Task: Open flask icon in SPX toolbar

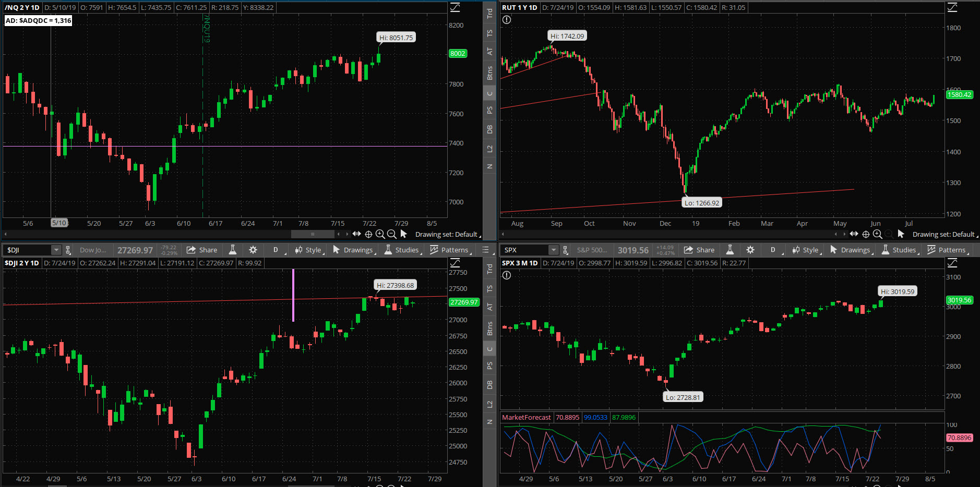Action: 730,250
